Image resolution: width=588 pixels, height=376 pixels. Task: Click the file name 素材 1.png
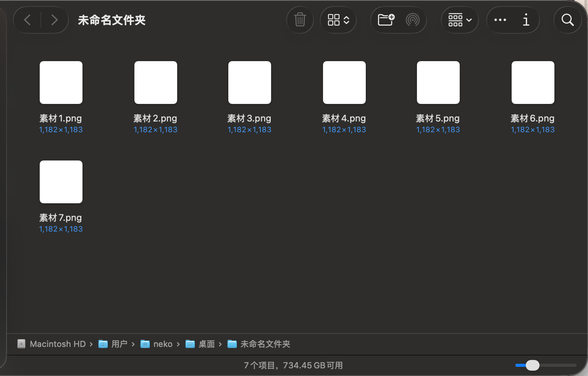click(61, 118)
